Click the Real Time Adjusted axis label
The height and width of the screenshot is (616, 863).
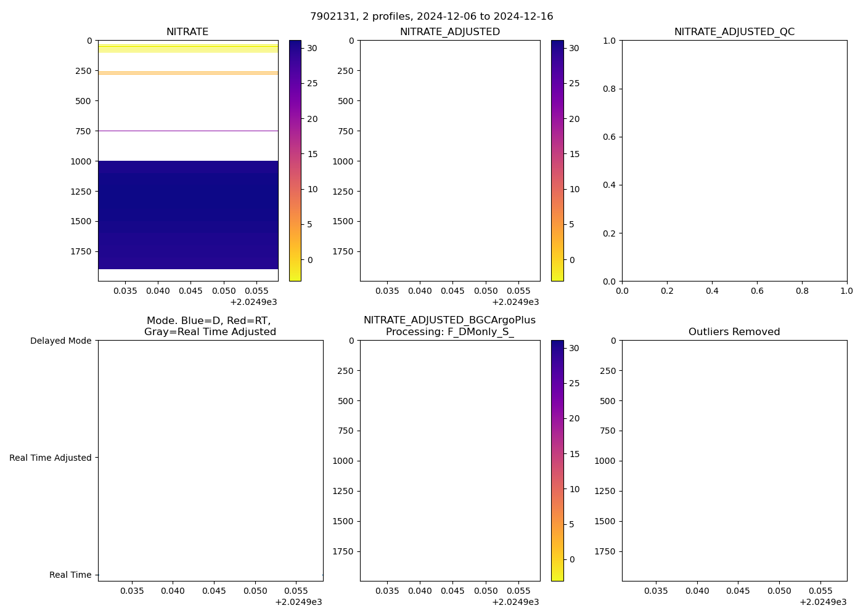[51, 458]
